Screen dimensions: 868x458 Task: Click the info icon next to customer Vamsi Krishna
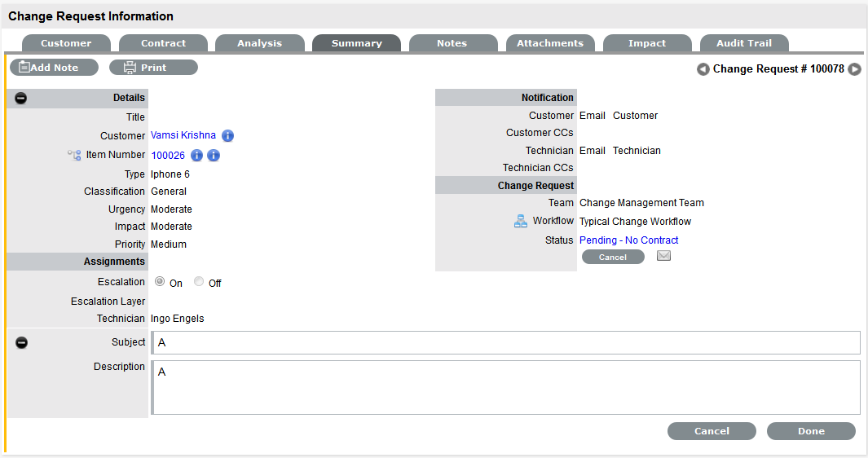click(228, 136)
